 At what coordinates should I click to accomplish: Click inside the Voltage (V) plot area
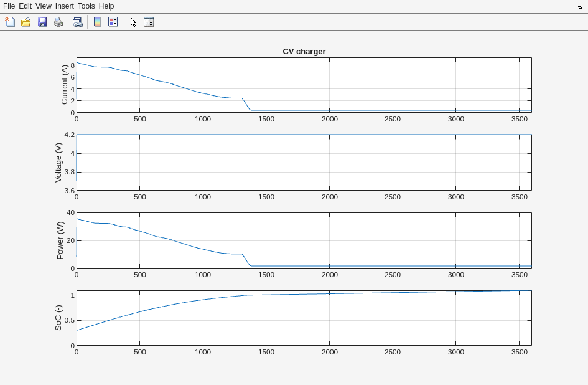click(x=304, y=163)
